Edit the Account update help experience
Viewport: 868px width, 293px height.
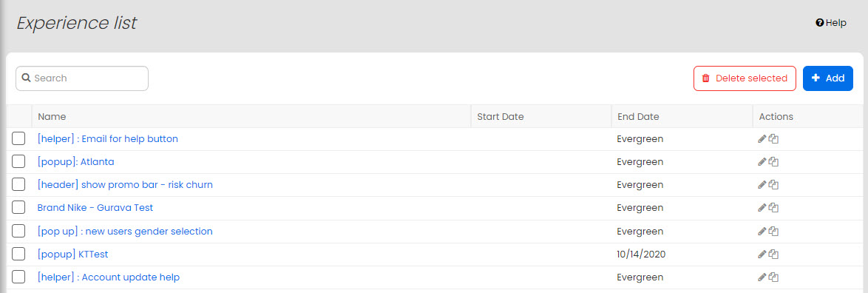(x=762, y=277)
